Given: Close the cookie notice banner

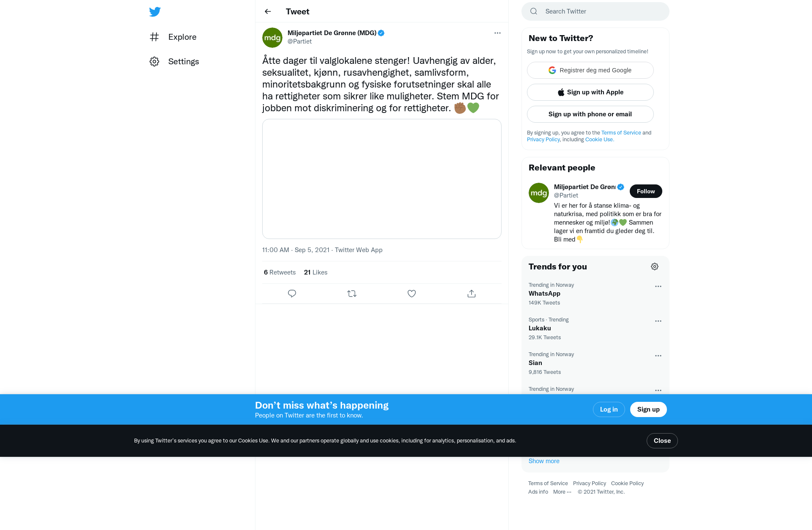Looking at the screenshot, I should pos(662,441).
